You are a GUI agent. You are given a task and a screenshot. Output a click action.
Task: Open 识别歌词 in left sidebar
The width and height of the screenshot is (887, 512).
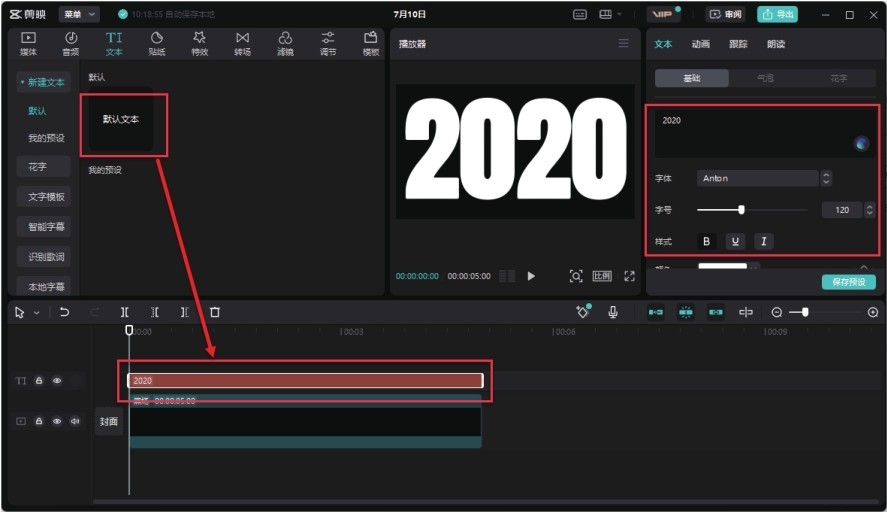tap(44, 257)
